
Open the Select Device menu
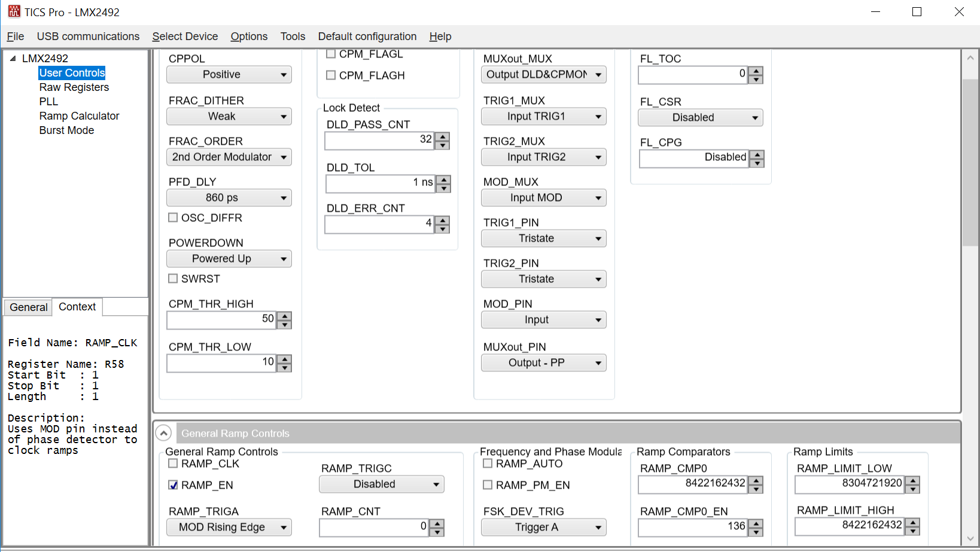pyautogui.click(x=185, y=36)
